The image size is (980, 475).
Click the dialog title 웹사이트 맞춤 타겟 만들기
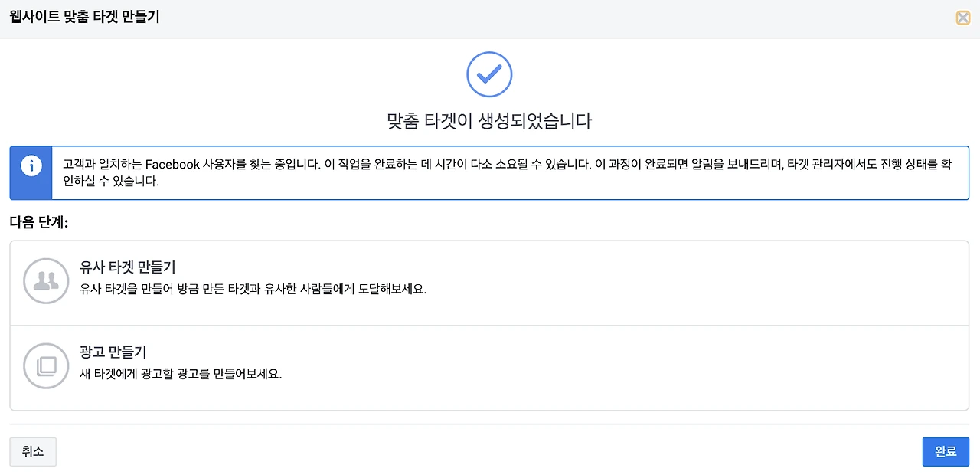click(85, 17)
